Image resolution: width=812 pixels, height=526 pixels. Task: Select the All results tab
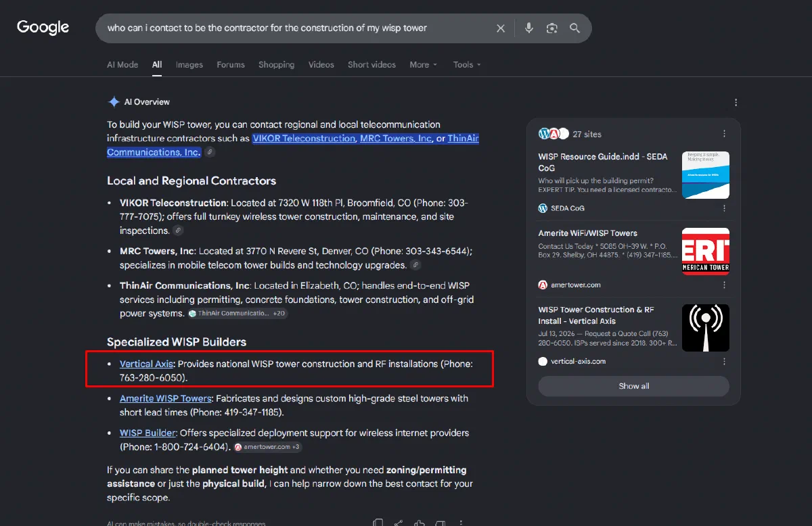tap(157, 65)
